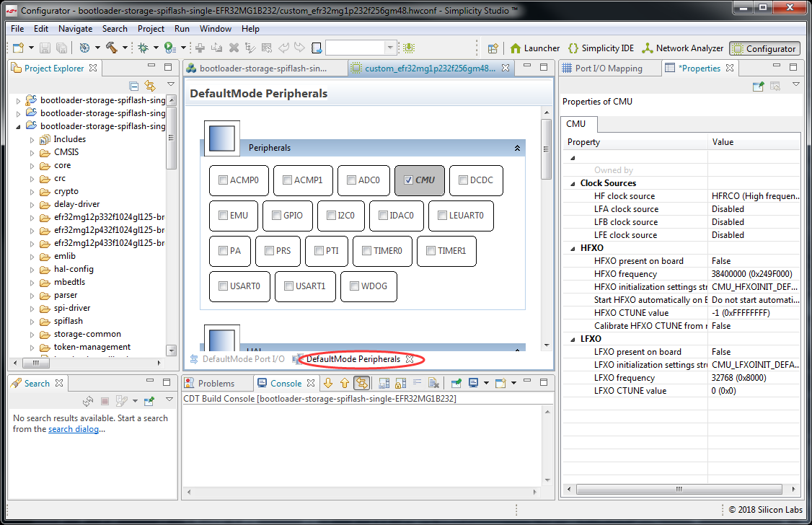The width and height of the screenshot is (812, 525).
Task: Click Pin Console icon
Action: tap(456, 383)
